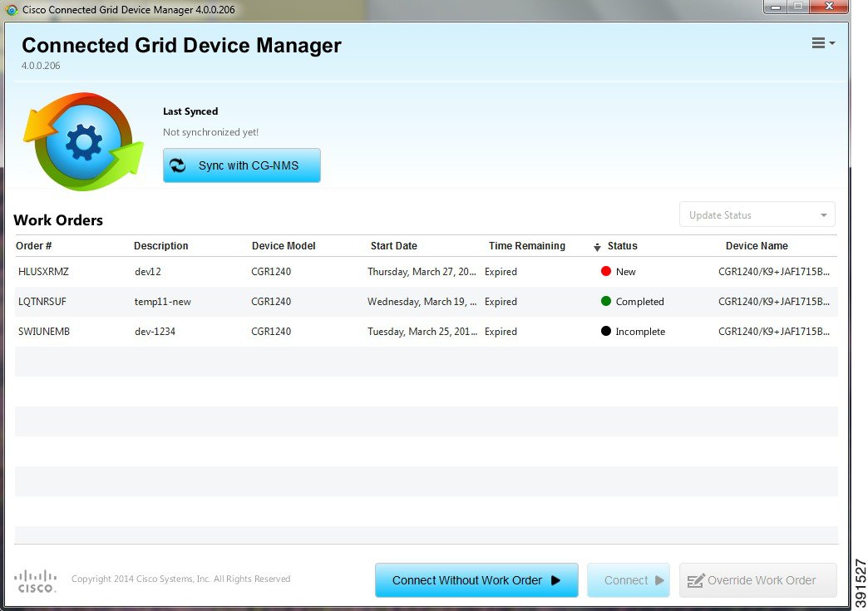Viewport: 868px width, 611px height.
Task: Click device name in the LQTNRSUF row
Action: [x=774, y=302]
